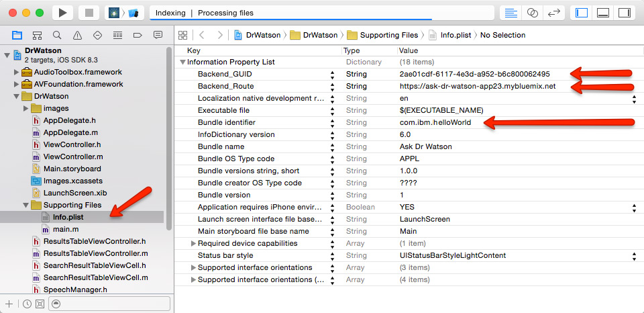
Task: Open value popup for Localization native development row
Action: (x=634, y=99)
